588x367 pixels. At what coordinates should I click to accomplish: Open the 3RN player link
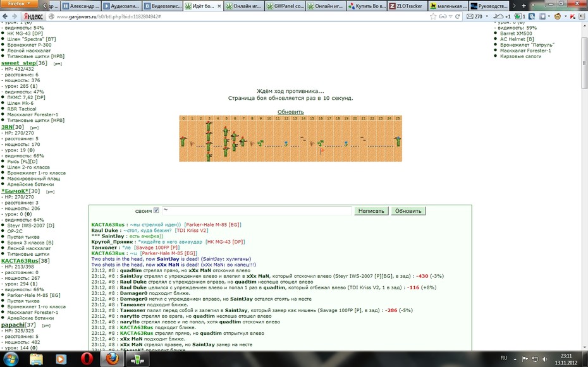click(7, 127)
